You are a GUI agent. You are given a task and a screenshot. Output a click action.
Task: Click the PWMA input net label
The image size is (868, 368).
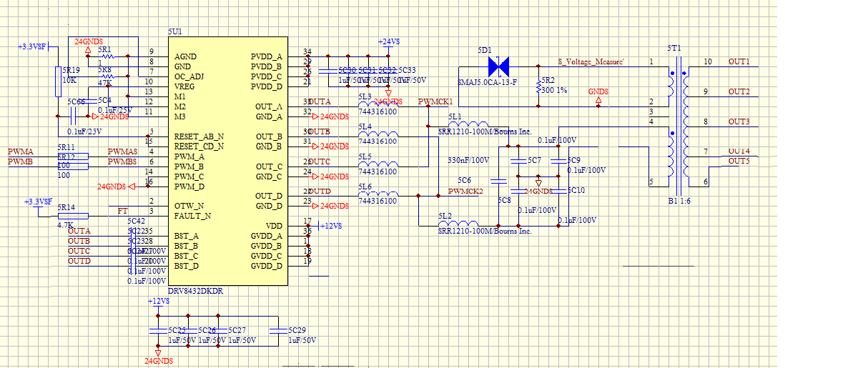point(20,152)
